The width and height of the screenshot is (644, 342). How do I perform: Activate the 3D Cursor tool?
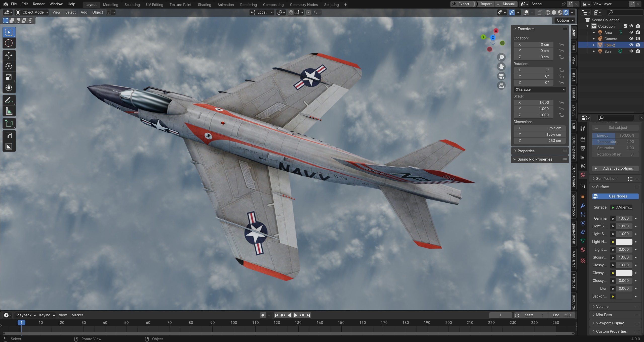[9, 43]
